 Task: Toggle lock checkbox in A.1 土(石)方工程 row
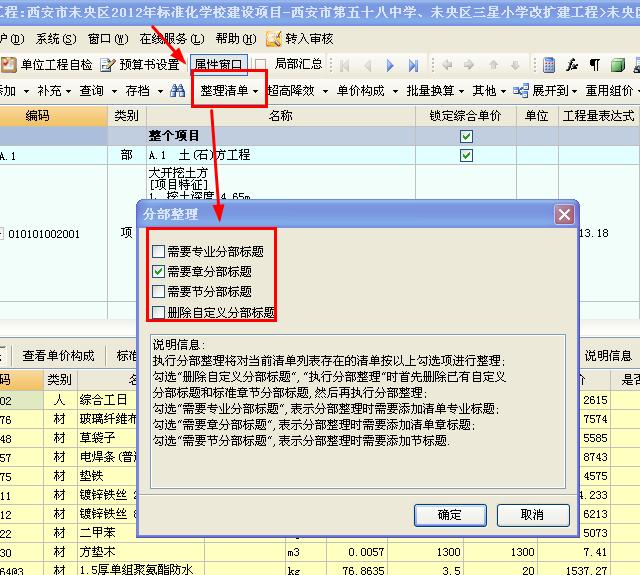click(466, 155)
